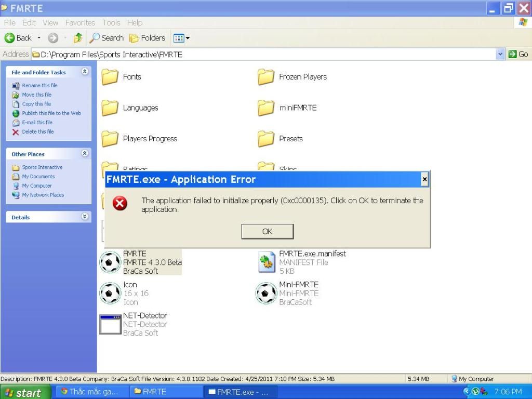Toggle the Folders pane button
Screen dimensions: 532x399
pyautogui.click(x=148, y=37)
